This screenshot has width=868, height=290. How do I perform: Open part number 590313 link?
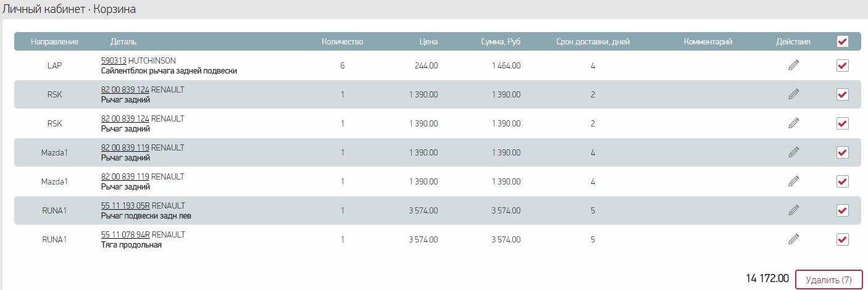114,60
